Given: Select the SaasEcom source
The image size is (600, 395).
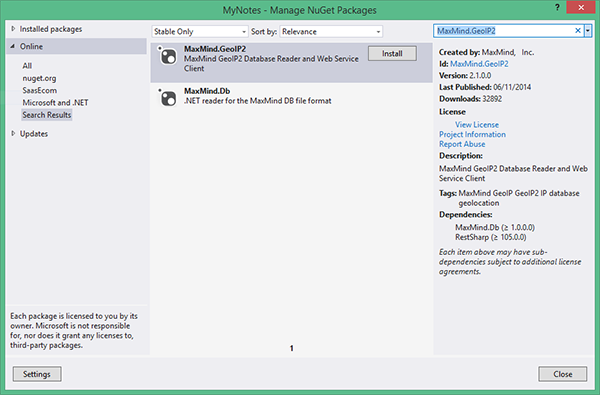Looking at the screenshot, I should click(39, 90).
